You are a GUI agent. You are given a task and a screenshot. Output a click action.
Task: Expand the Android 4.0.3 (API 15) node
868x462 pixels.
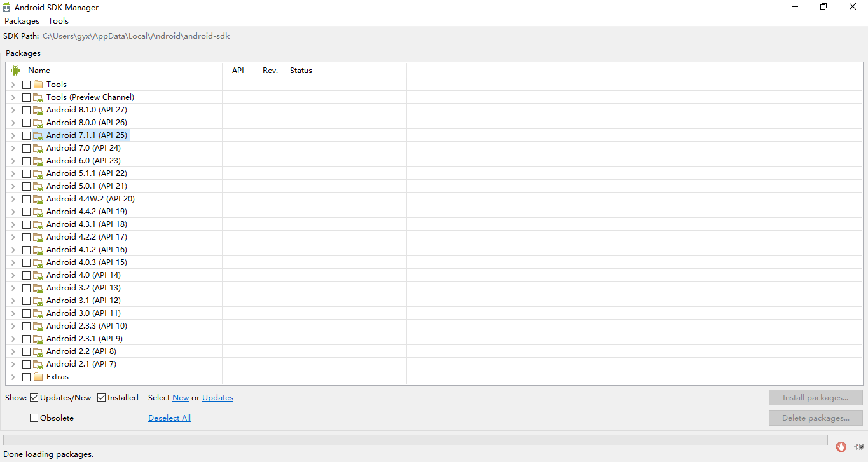click(x=13, y=262)
